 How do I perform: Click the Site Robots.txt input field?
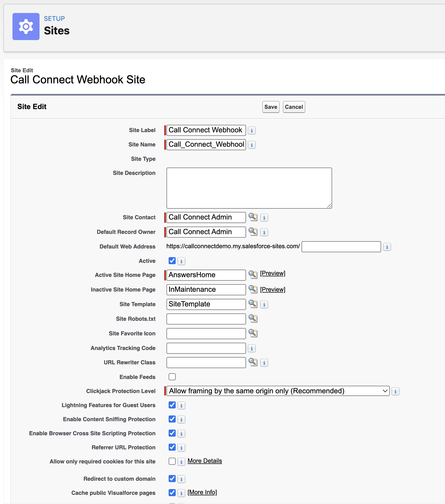point(206,319)
